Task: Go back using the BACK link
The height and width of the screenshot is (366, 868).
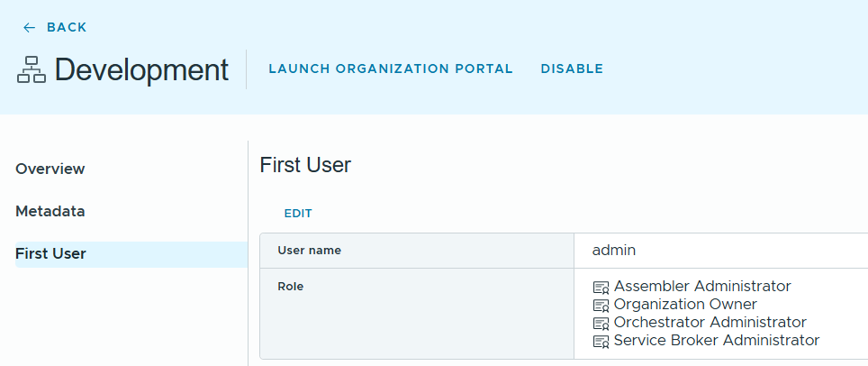Action: [67, 28]
